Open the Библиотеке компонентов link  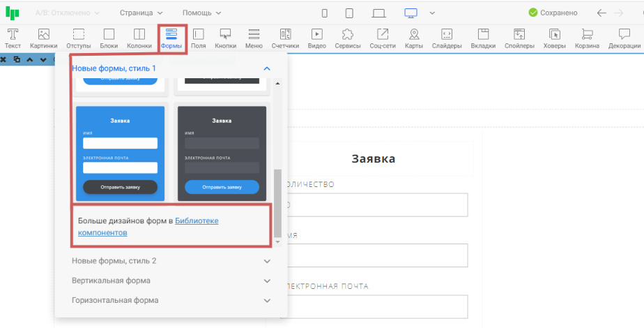coord(197,221)
